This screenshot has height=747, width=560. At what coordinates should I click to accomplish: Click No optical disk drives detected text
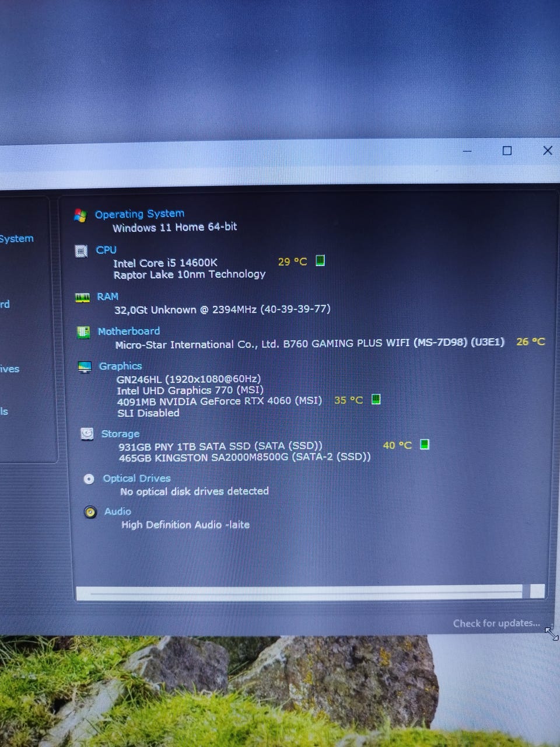tap(194, 491)
